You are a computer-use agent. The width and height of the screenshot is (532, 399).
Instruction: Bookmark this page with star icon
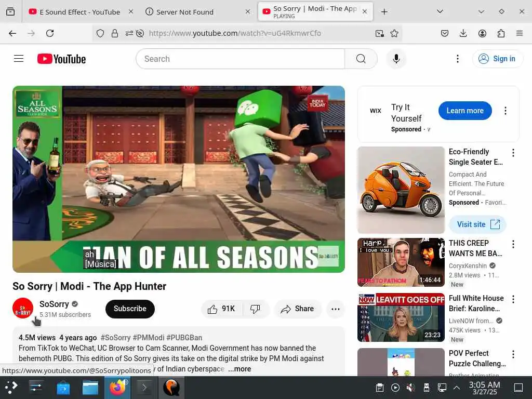pyautogui.click(x=394, y=33)
